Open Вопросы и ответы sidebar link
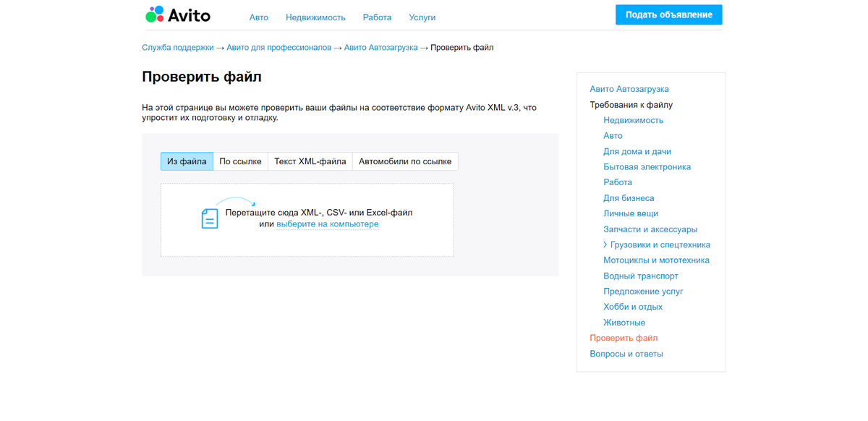The image size is (868, 421). (x=626, y=354)
